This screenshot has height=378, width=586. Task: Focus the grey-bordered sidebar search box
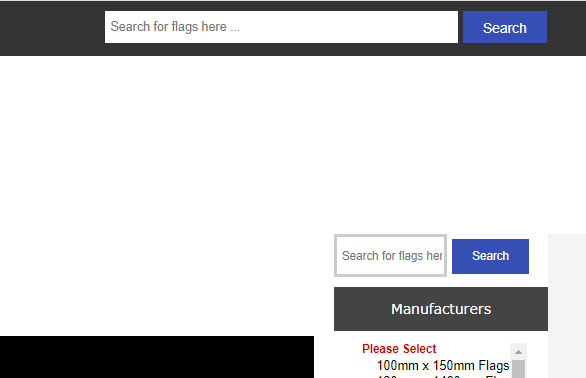390,256
